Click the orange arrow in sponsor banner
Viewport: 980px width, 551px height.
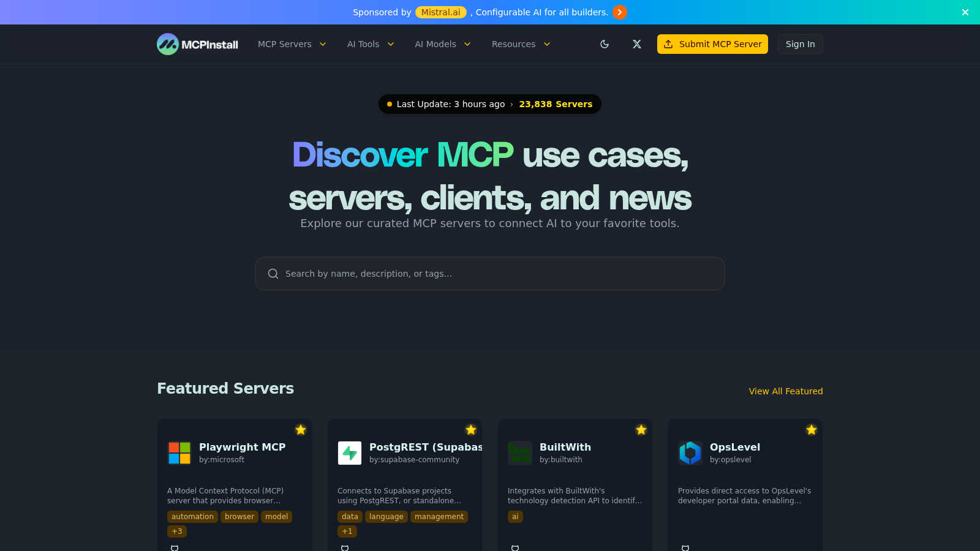[620, 12]
